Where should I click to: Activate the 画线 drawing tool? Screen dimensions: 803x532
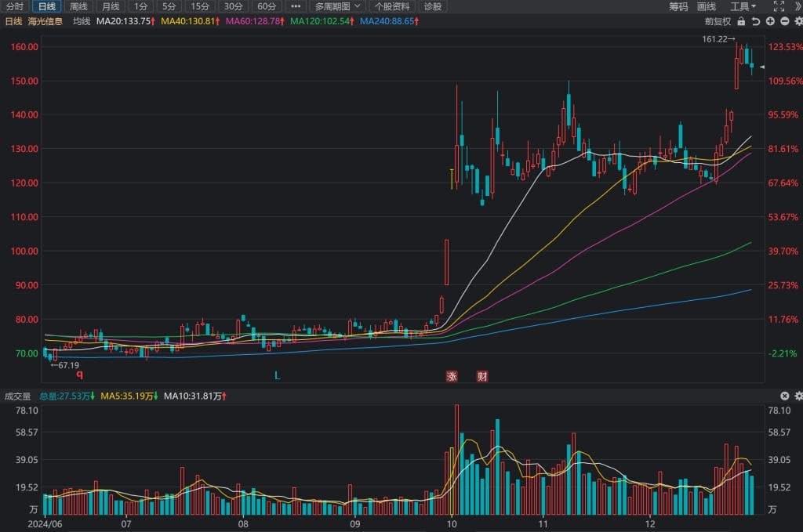707,6
